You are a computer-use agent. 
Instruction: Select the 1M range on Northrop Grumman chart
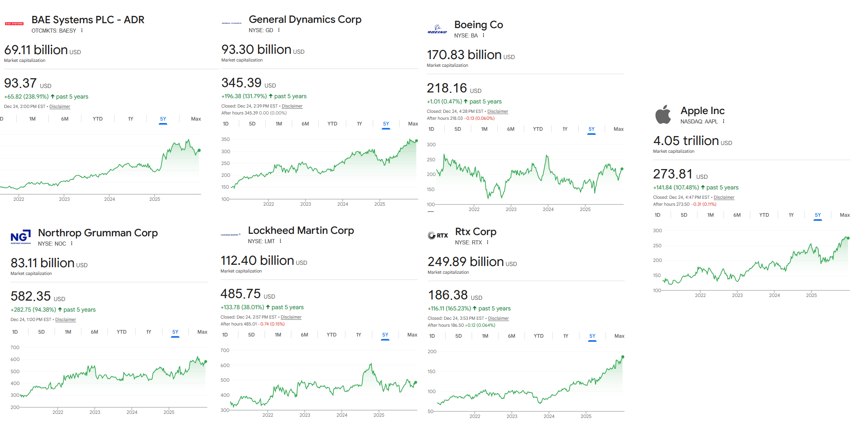(x=68, y=332)
